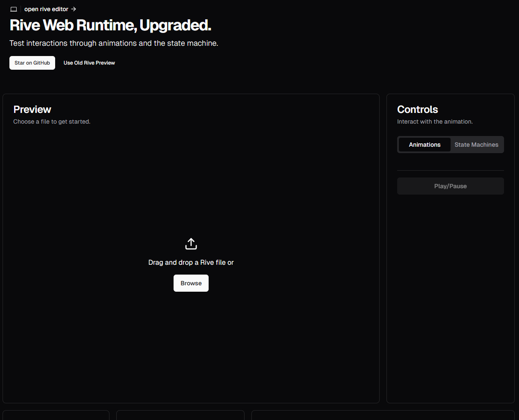
Task: Switch to the State Machines tab
Action: point(476,145)
